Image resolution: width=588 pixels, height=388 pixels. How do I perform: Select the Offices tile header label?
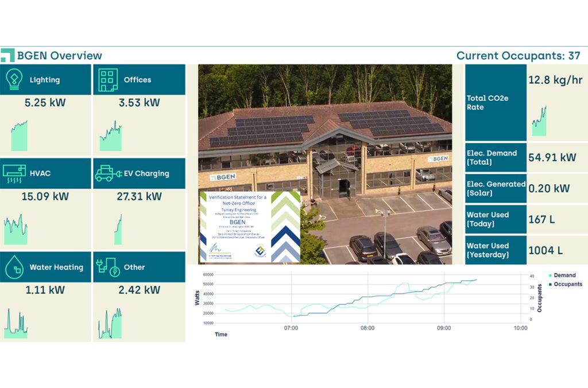pos(137,80)
